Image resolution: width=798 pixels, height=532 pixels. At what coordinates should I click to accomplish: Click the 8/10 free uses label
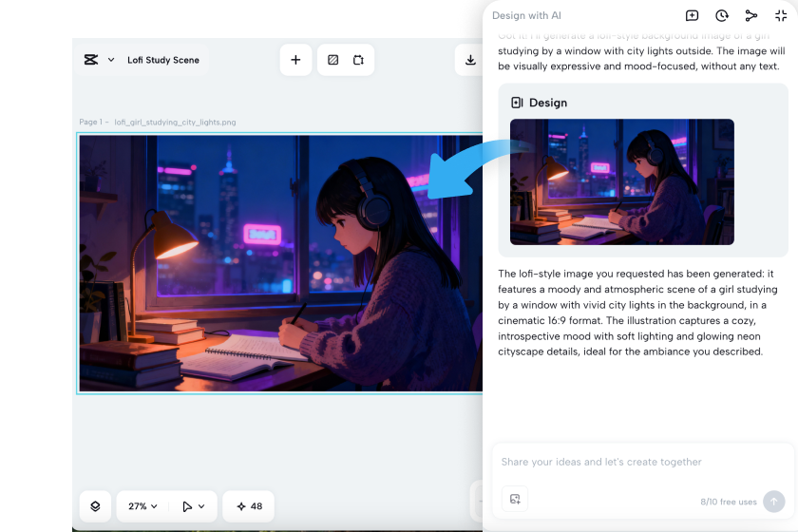(x=729, y=502)
